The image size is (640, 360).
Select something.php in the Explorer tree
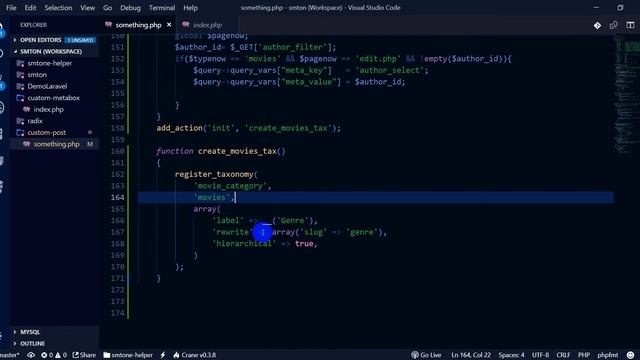(x=56, y=144)
